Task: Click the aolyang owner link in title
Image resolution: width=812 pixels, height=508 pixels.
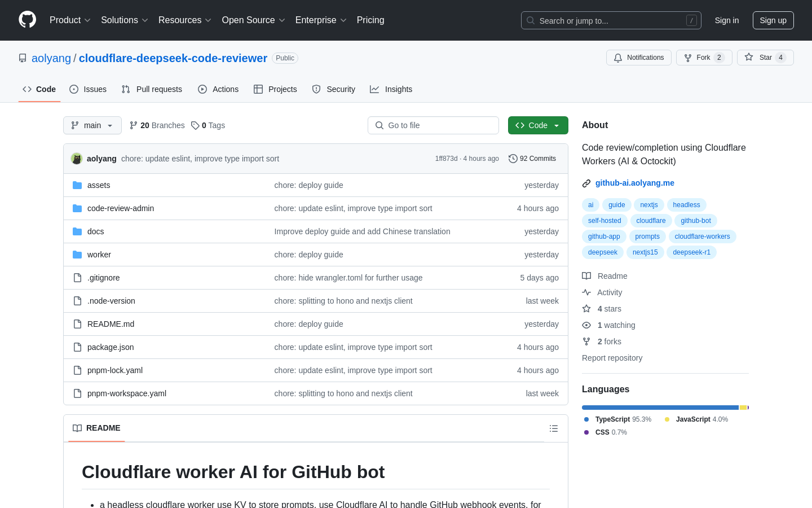Action: (x=51, y=58)
